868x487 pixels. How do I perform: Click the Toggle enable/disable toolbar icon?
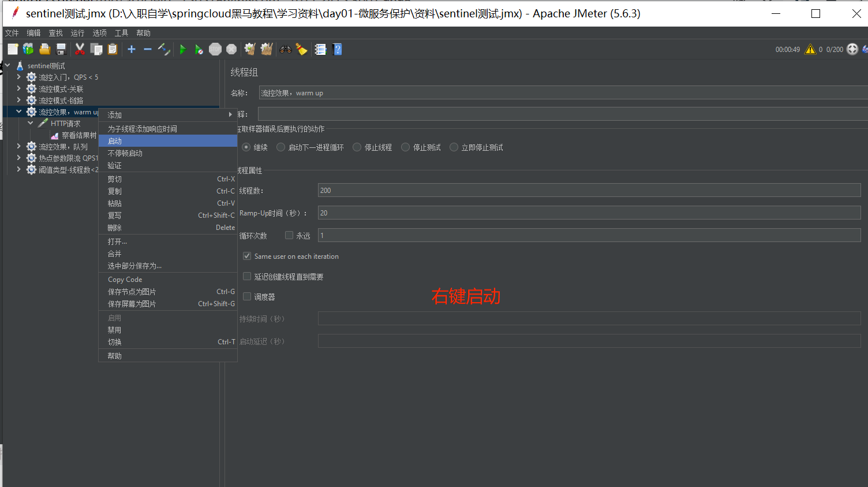164,50
